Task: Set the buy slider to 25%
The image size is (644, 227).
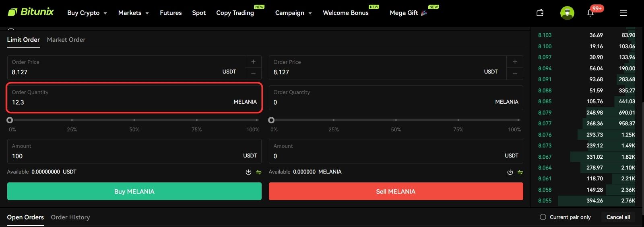Action: [x=72, y=120]
